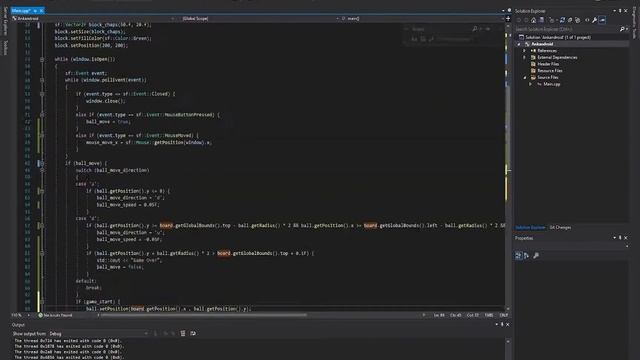The height and width of the screenshot is (360, 640).
Task: Select the Solution 'Arkandroid' root node
Action: pos(558,37)
